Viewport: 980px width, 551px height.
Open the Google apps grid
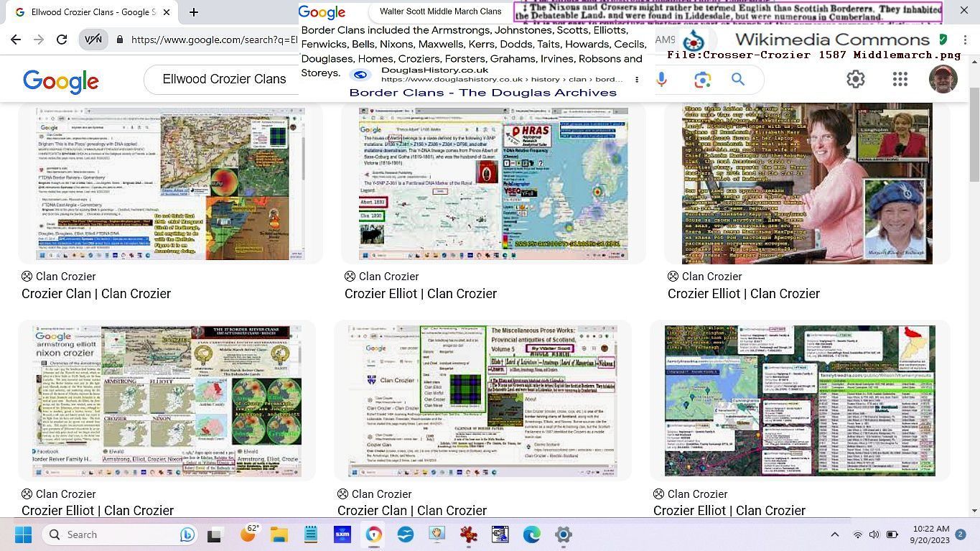pyautogui.click(x=900, y=79)
